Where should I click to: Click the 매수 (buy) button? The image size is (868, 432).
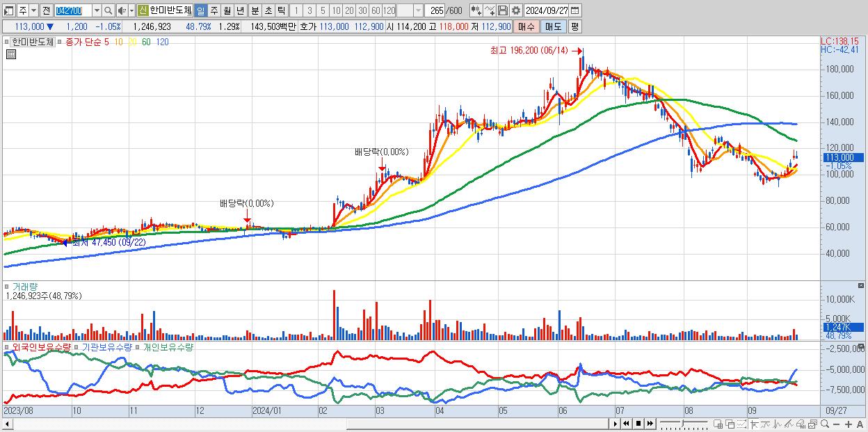click(x=527, y=26)
